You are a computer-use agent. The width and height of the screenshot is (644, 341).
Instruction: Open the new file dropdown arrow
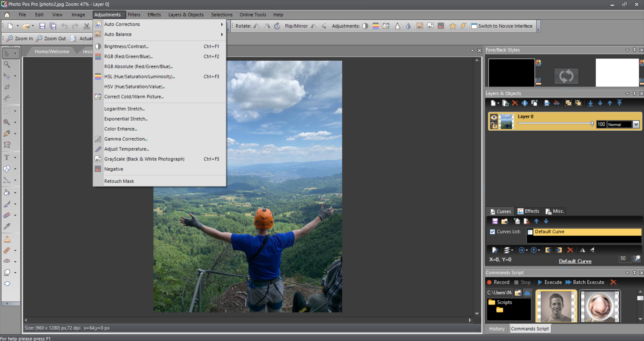(x=17, y=26)
